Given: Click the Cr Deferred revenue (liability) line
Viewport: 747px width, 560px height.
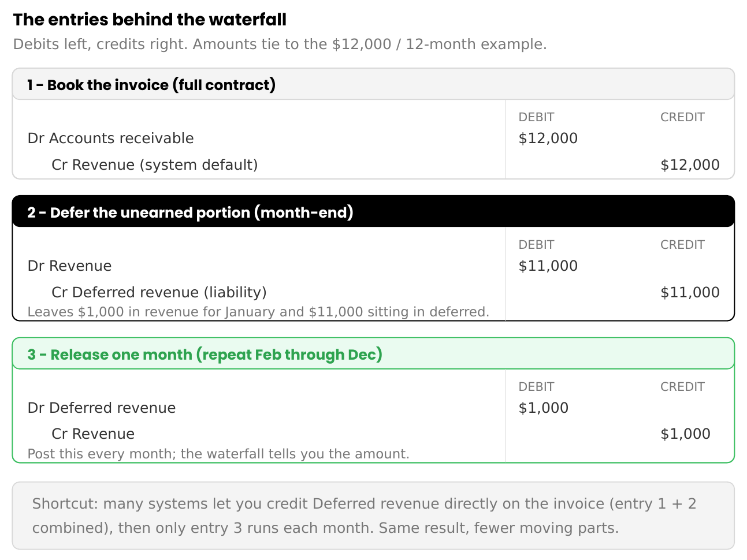Looking at the screenshot, I should (159, 292).
